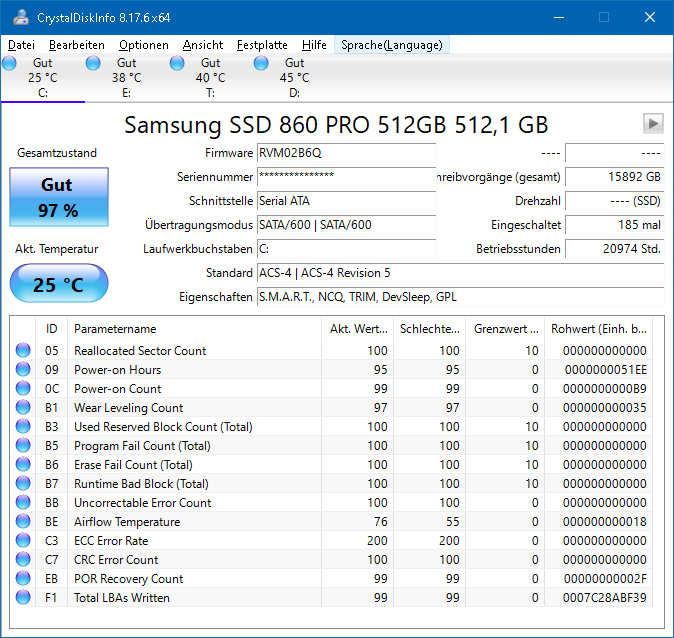The image size is (674, 638).
Task: Click the drive title Samsung SSD 860 PRO
Action: click(336, 125)
